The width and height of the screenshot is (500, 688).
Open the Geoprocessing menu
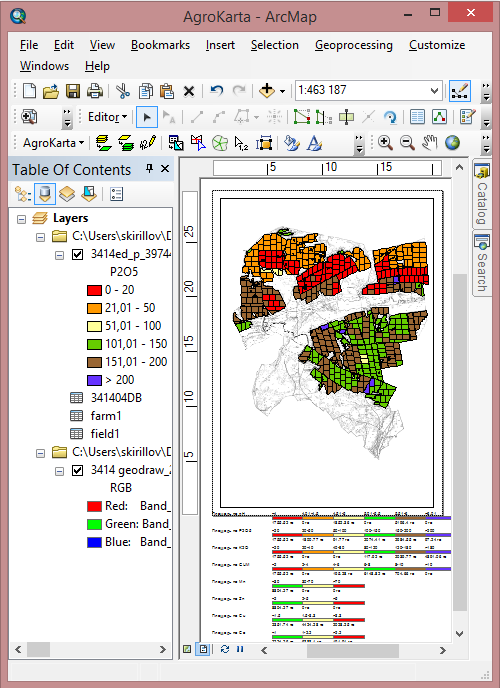pyautogui.click(x=354, y=45)
